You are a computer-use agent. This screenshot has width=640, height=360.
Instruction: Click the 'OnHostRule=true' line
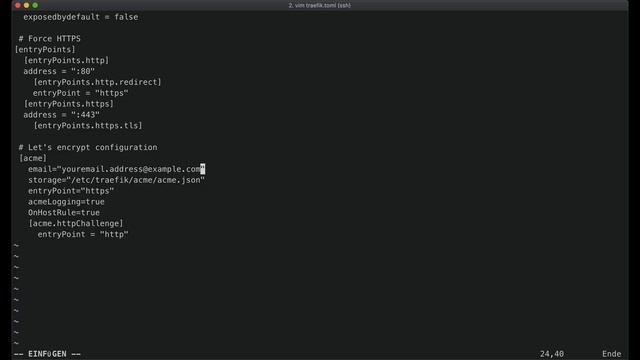(x=64, y=213)
